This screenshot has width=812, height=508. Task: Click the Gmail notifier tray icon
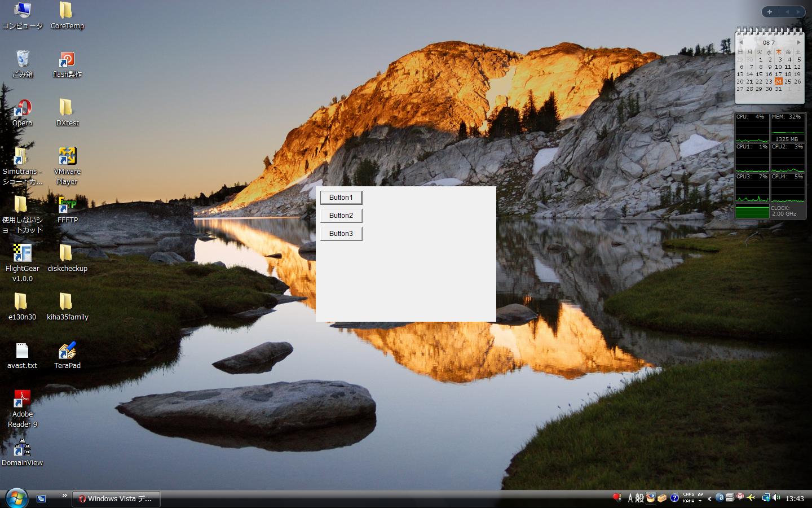740,497
